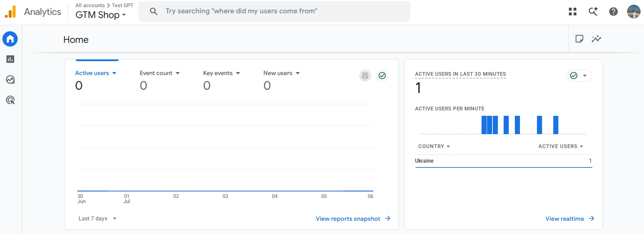
Task: Open the Insights sparkline icon
Action: coord(596,39)
